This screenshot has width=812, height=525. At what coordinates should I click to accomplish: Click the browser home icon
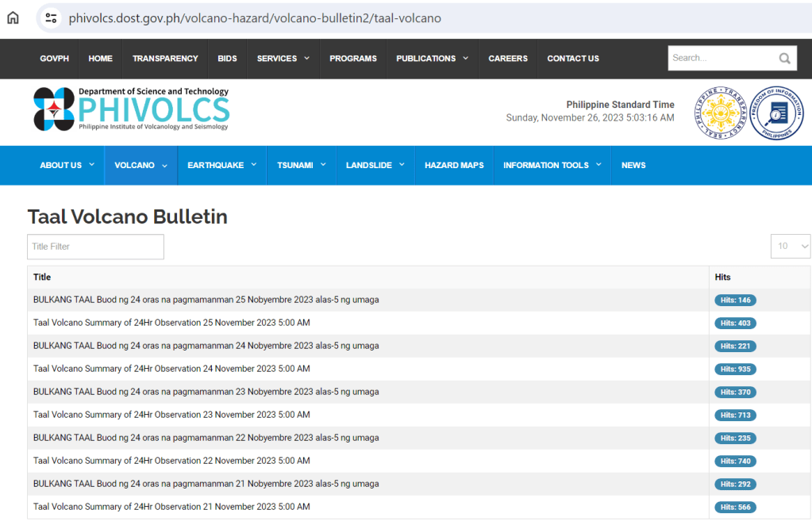point(13,17)
